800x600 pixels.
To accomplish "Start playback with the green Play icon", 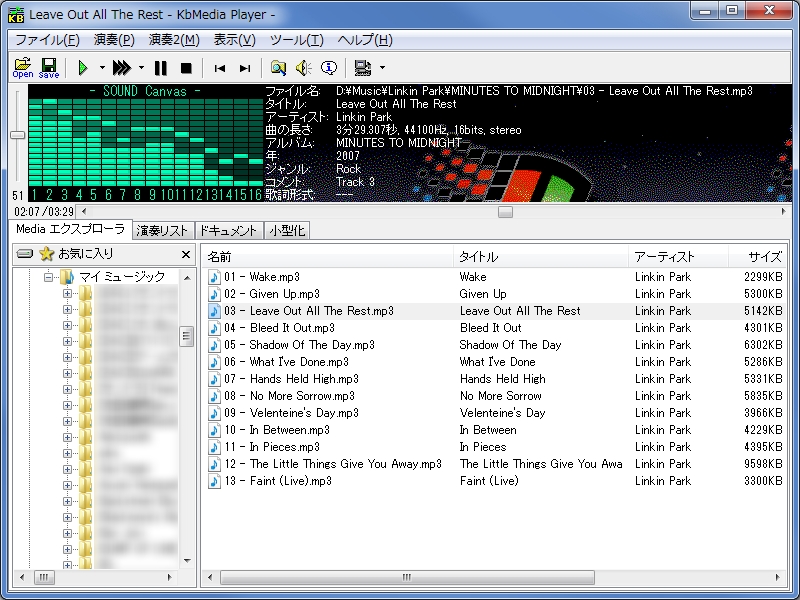I will (82, 68).
